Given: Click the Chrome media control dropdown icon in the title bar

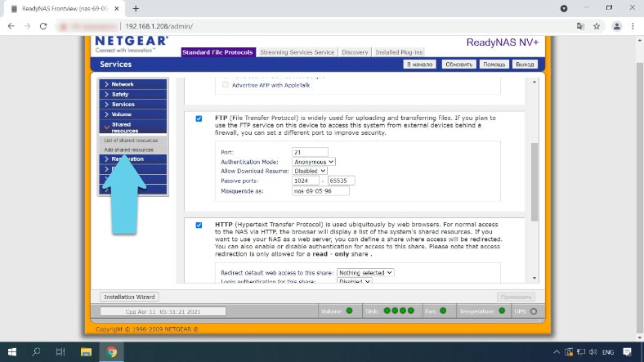Looking at the screenshot, I should (564, 8).
